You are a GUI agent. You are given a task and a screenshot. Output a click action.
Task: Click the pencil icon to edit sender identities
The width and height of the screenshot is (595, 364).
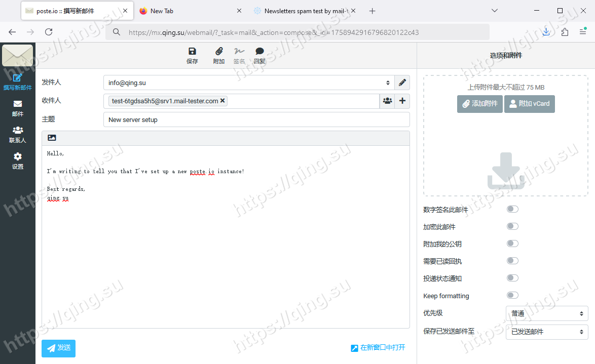[x=402, y=83]
